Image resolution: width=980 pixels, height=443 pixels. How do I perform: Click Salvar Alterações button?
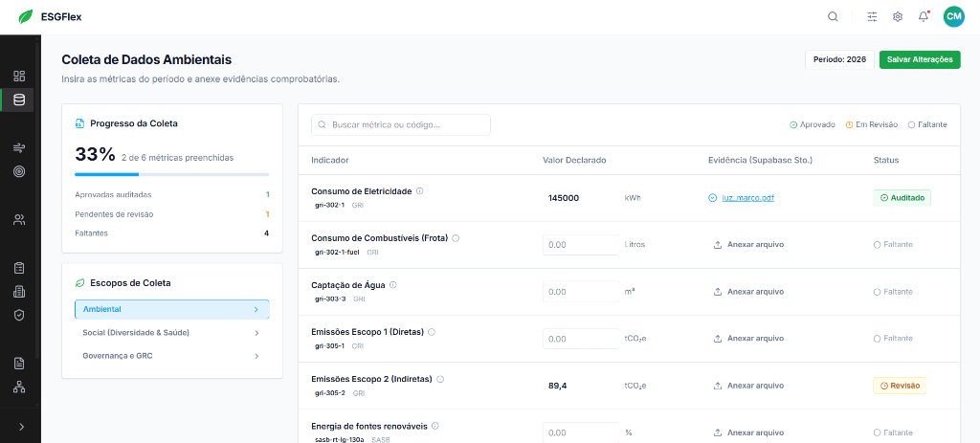click(920, 59)
